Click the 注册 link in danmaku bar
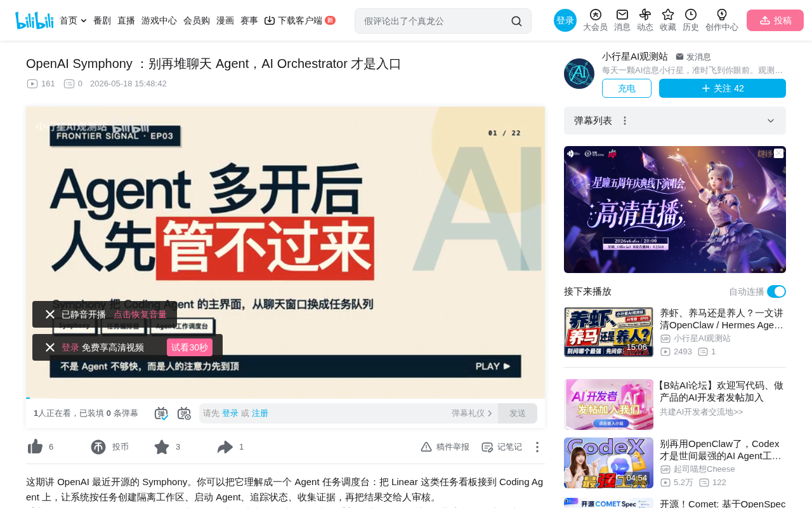Screen dimensions: 812x508 tap(260, 413)
